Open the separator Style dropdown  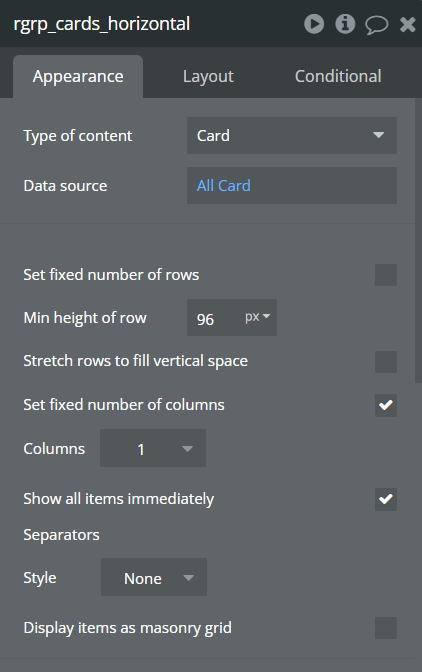click(x=154, y=577)
